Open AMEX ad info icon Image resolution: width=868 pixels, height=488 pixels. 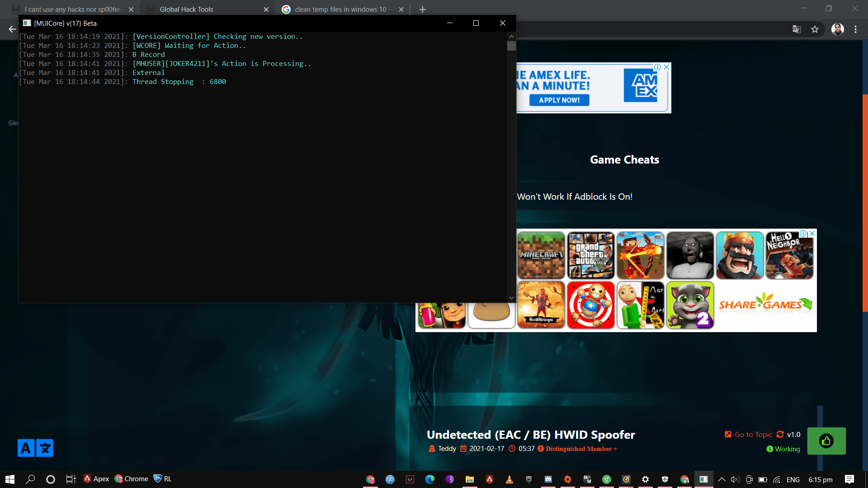point(657,67)
